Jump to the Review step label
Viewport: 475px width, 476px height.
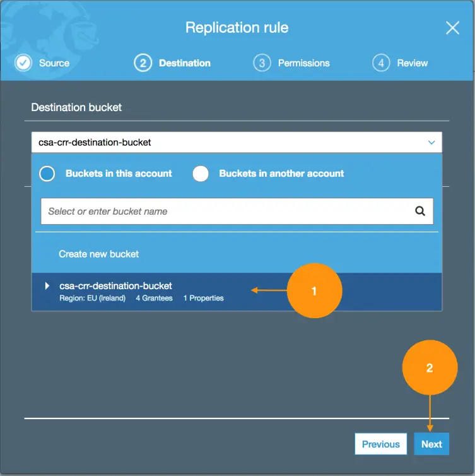point(413,63)
